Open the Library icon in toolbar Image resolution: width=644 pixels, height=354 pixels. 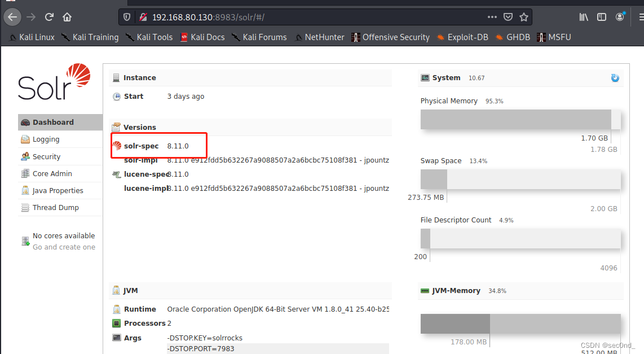click(584, 18)
